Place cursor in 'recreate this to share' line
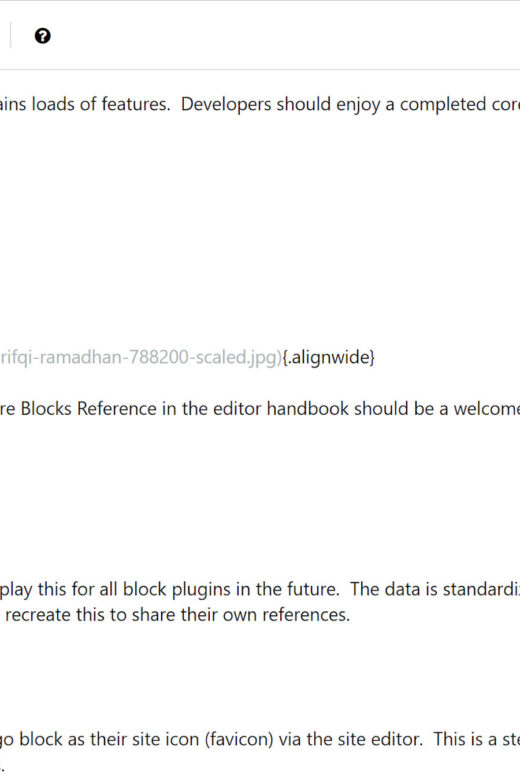Image resolution: width=520 pixels, height=780 pixels. (x=177, y=615)
